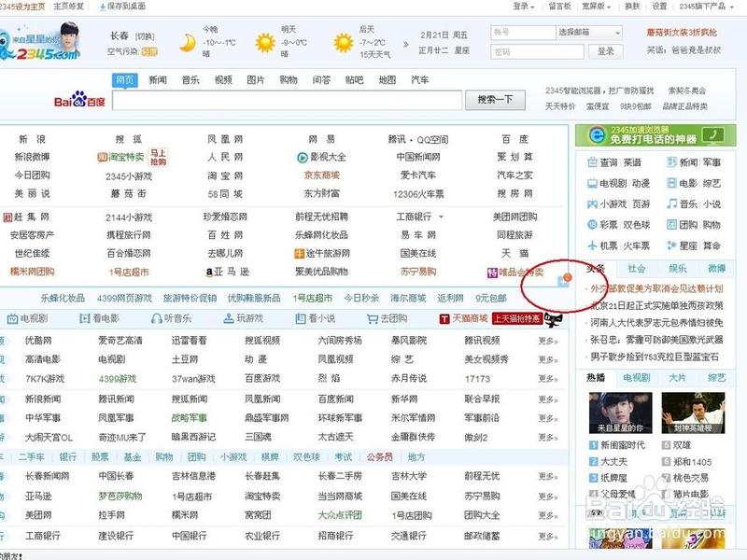Click the 途牛旅游网 orange icon

pos(299,254)
